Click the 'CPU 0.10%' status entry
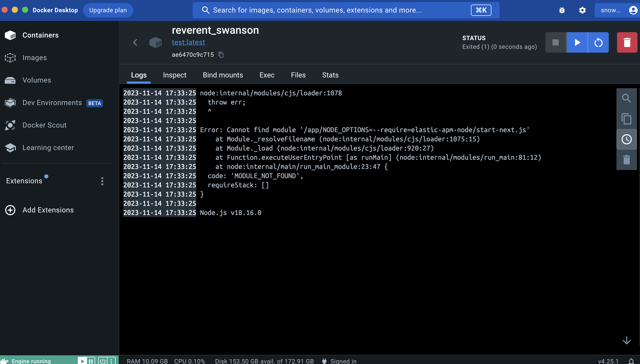Viewport: 640px width, 364px height. pos(190,361)
